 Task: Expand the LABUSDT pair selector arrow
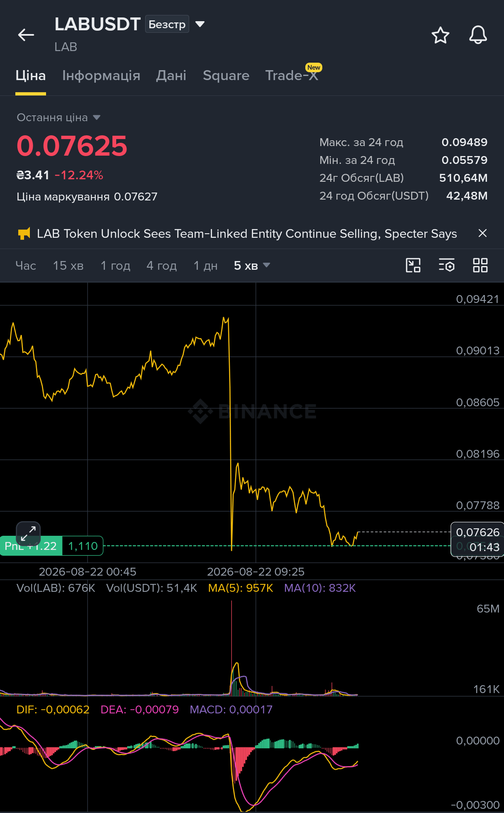200,24
